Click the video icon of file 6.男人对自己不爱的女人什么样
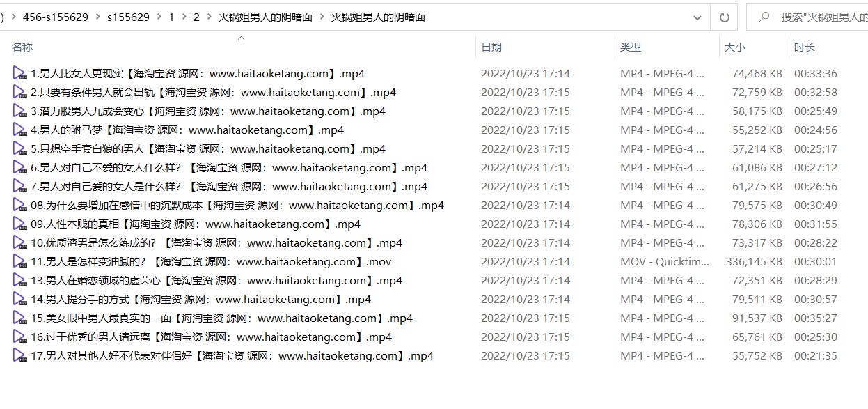 (x=19, y=167)
